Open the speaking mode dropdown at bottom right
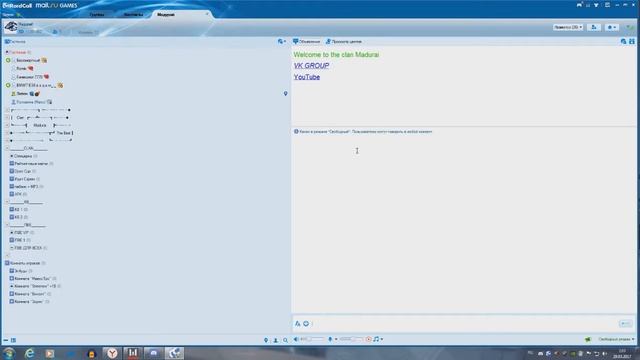Screen dimensions: 640x360 616,339
